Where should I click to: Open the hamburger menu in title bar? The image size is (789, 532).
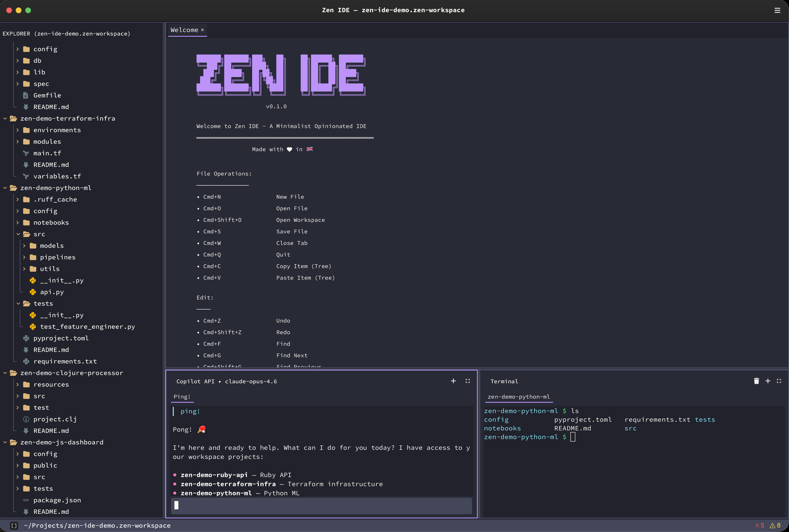pos(777,10)
